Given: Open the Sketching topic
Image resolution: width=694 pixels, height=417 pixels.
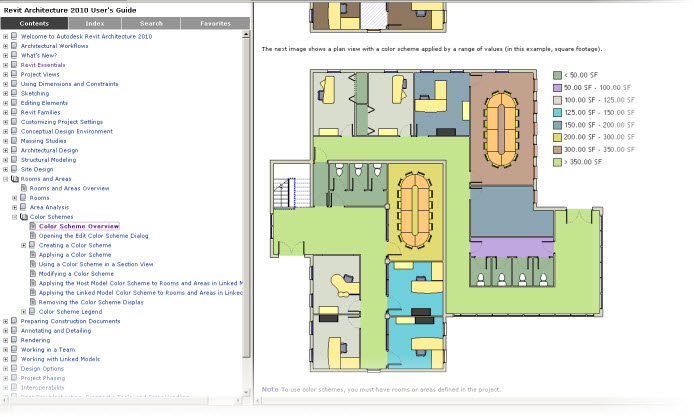Looking at the screenshot, I should pyautogui.click(x=35, y=93).
